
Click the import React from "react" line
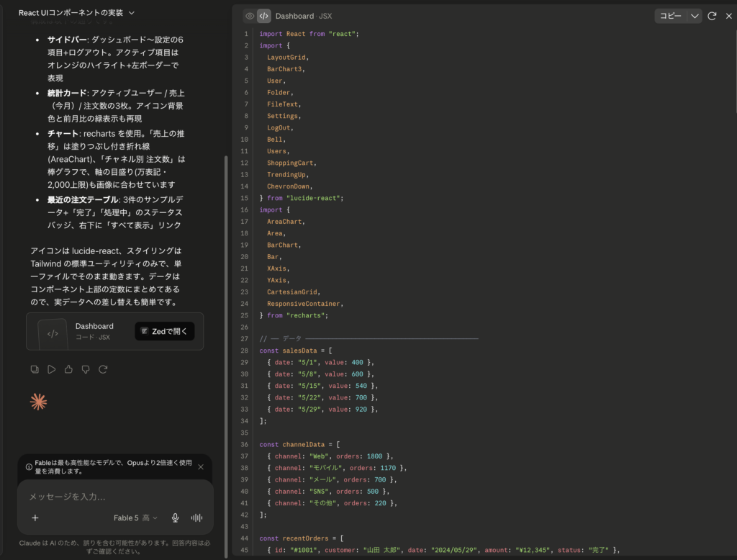[309, 34]
